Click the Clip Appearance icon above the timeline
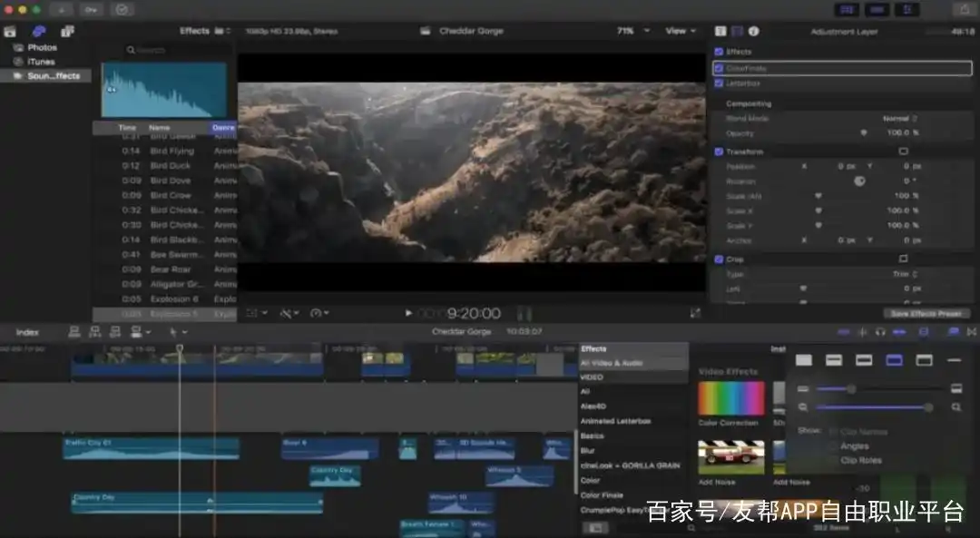 click(954, 333)
